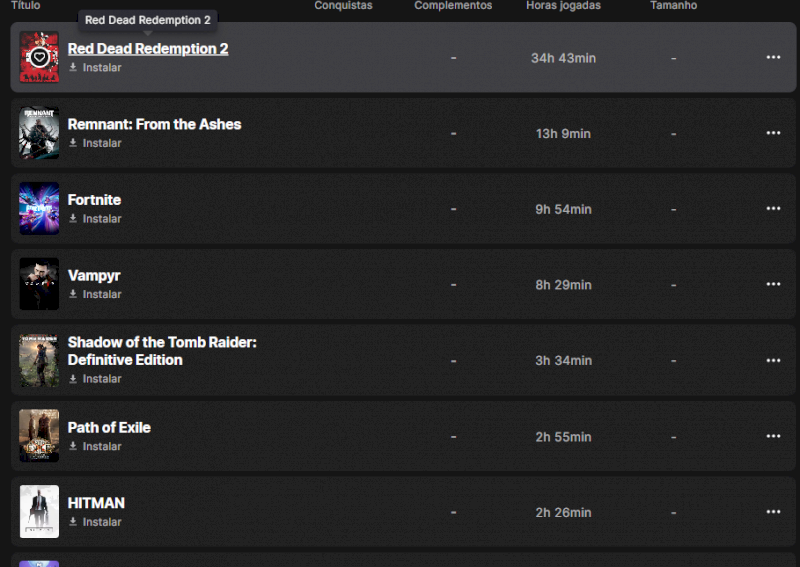
Task: Click the Tamanho column header
Action: pos(673,6)
